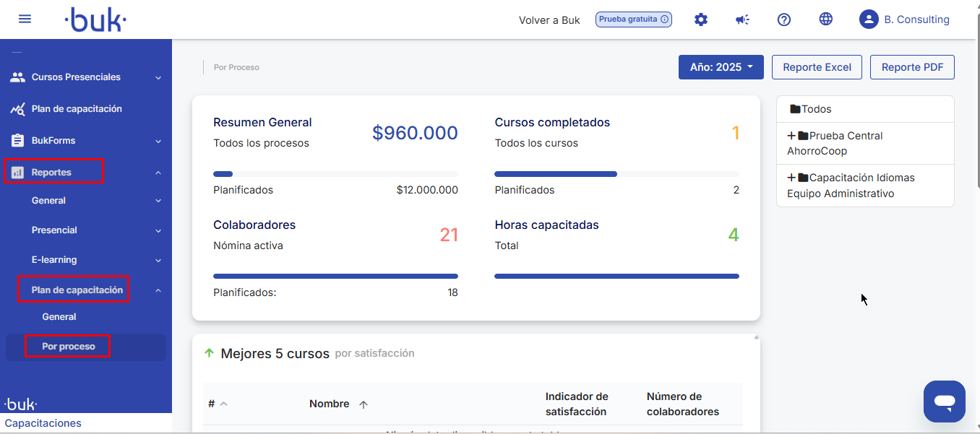Open the hamburger menu icon
The width and height of the screenshot is (980, 434).
25,19
